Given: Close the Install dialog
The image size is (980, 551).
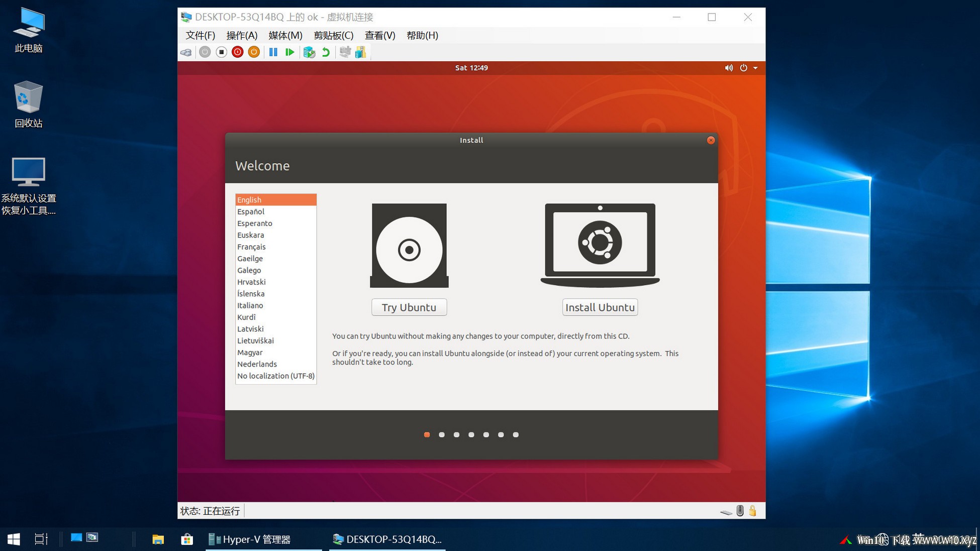Looking at the screenshot, I should [711, 141].
